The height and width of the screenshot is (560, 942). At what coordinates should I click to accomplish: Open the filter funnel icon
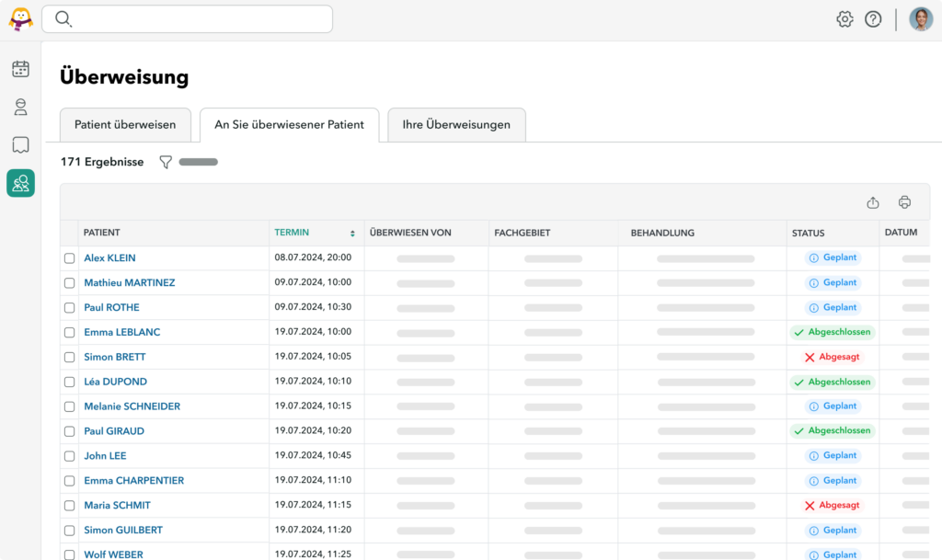click(x=166, y=162)
